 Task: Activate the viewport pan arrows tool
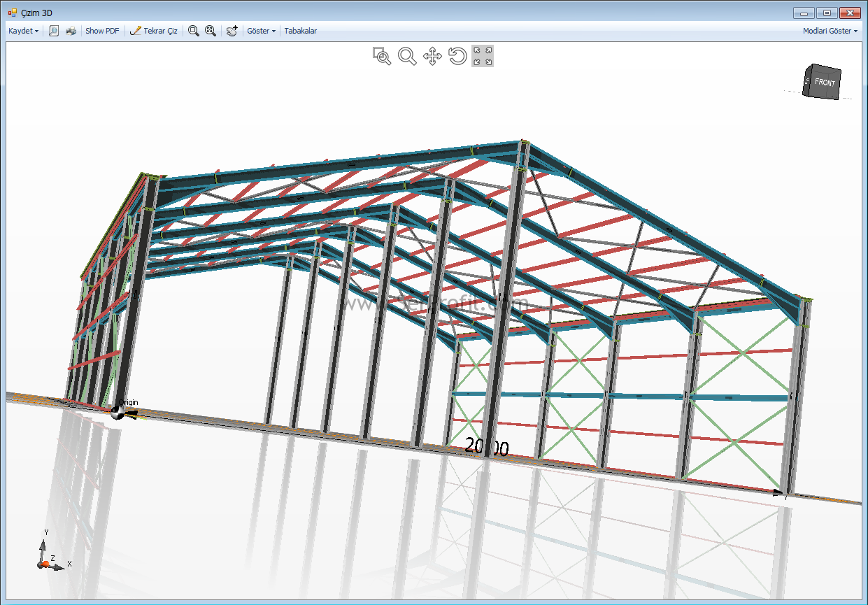click(432, 56)
